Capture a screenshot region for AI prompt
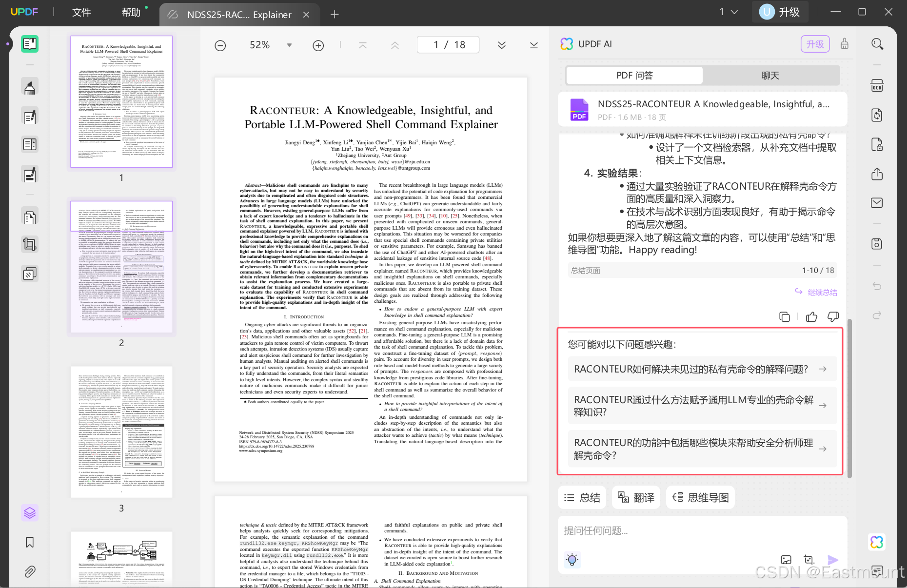The height and width of the screenshot is (588, 907). point(809,560)
